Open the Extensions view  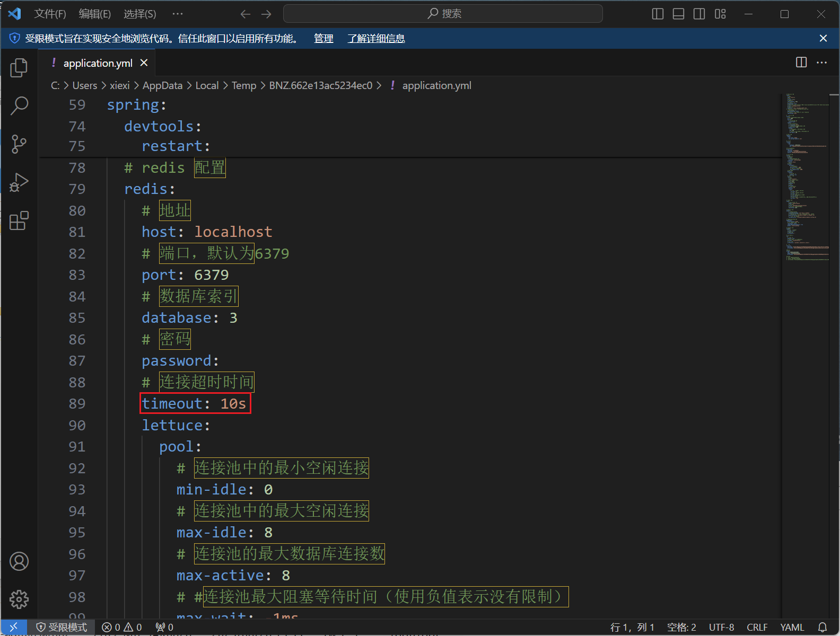click(19, 220)
